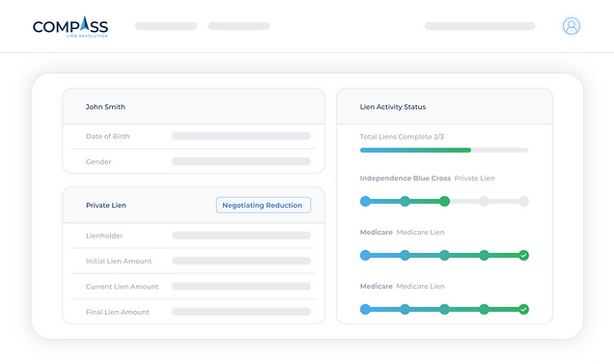614x364 pixels.
Task: Click first Medicare lien completed checkmark
Action: tap(523, 256)
